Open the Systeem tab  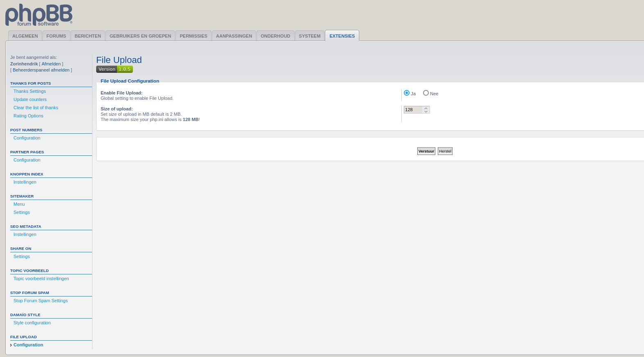coord(309,36)
